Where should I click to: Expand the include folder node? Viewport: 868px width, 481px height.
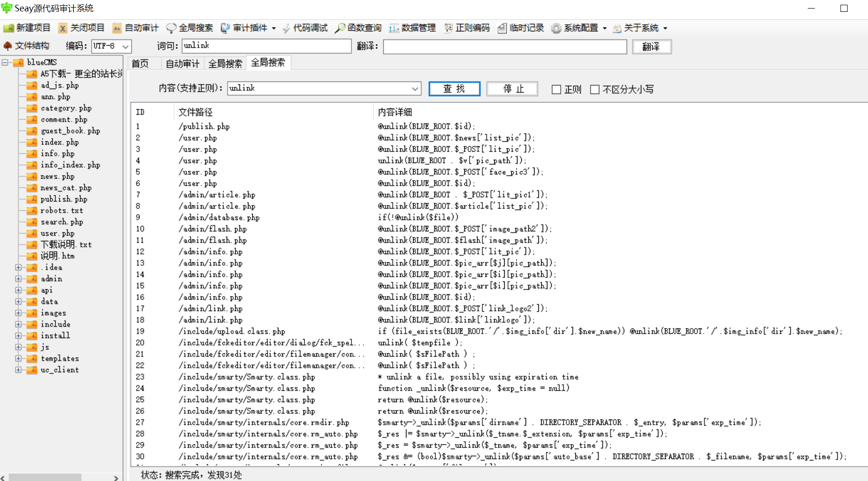coord(18,324)
